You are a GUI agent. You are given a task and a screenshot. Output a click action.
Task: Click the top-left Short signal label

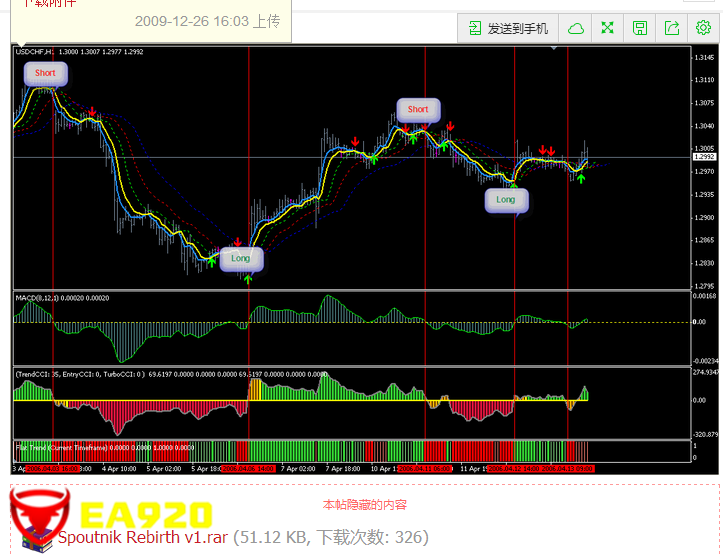click(45, 73)
